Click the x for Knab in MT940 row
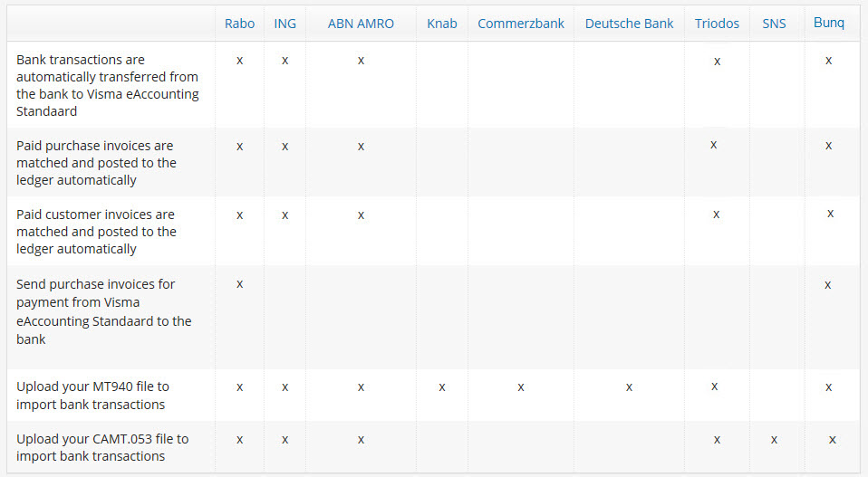The width and height of the screenshot is (868, 477). pos(442,387)
